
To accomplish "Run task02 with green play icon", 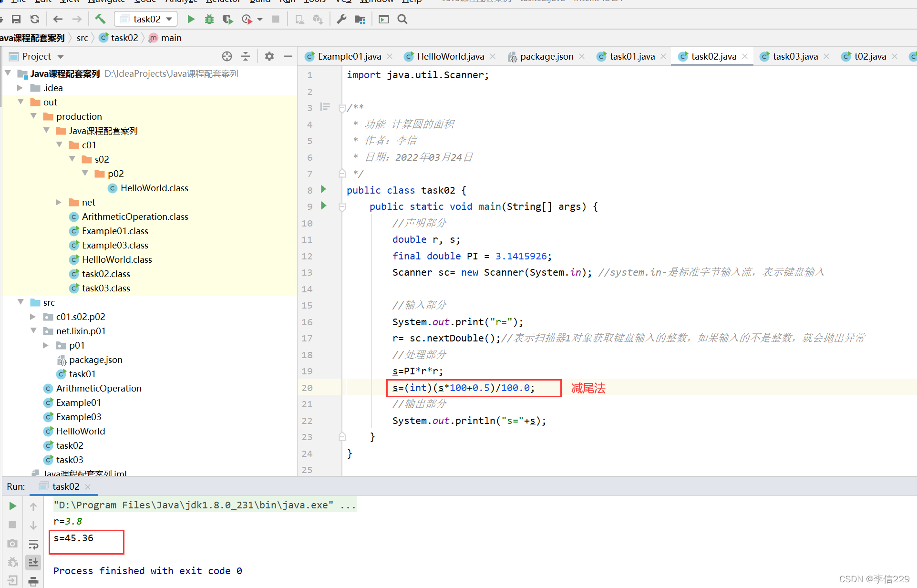I will 191,19.
